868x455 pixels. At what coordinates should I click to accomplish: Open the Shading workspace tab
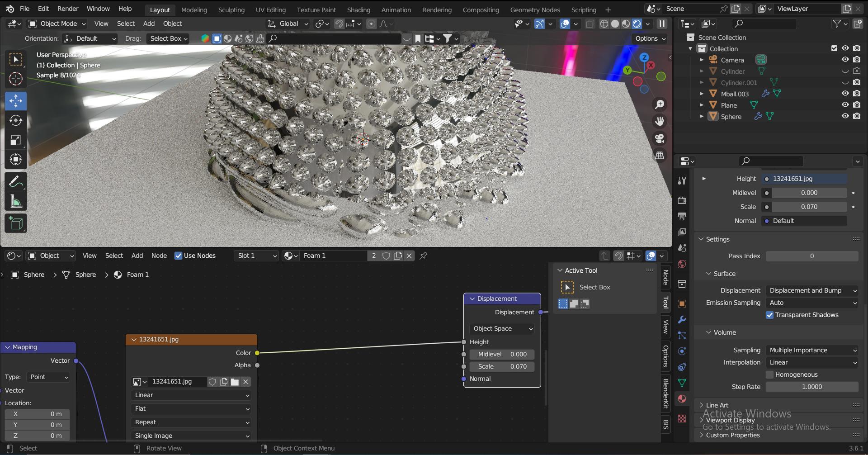click(x=359, y=10)
